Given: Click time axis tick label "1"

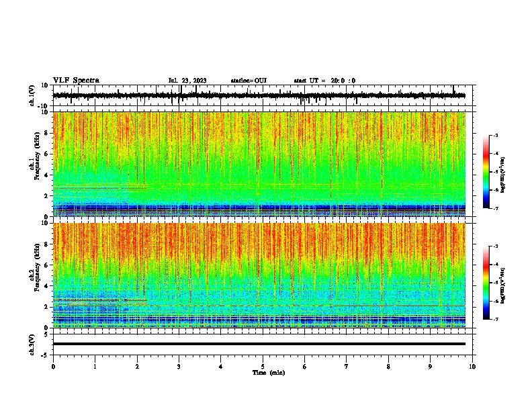Looking at the screenshot, I should [x=95, y=367].
